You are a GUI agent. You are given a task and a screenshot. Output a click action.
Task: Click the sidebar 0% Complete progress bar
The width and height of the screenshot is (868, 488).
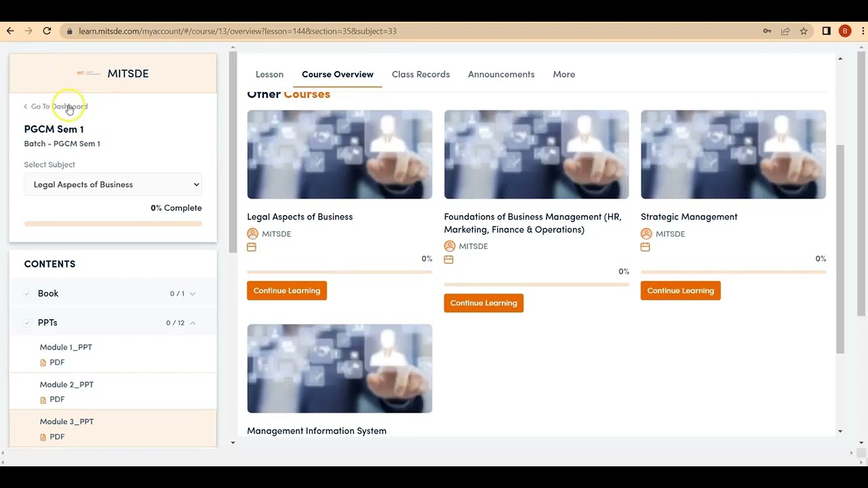[113, 224]
